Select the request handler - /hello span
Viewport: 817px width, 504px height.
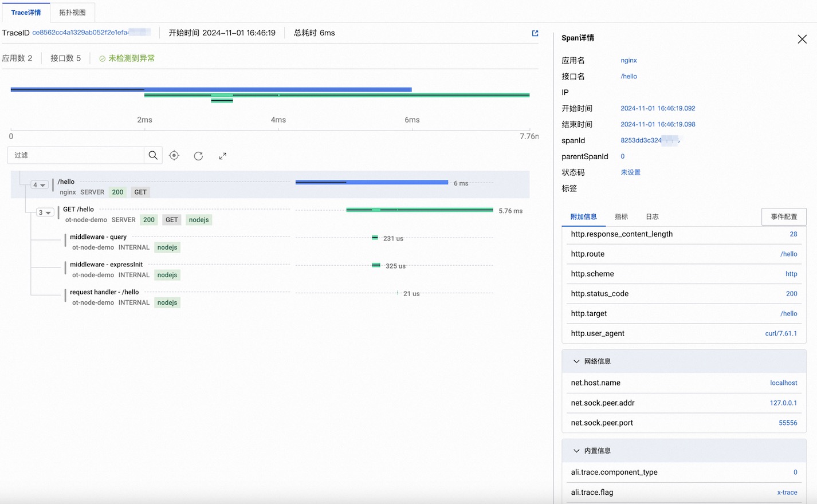click(x=104, y=292)
